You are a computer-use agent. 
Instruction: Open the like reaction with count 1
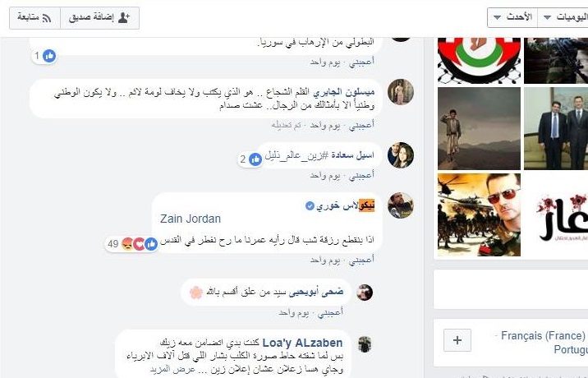[x=44, y=56]
